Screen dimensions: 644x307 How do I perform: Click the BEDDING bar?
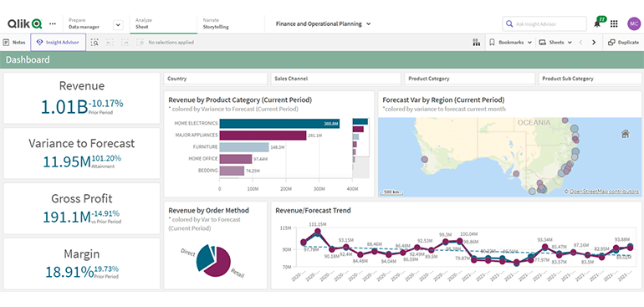click(232, 171)
